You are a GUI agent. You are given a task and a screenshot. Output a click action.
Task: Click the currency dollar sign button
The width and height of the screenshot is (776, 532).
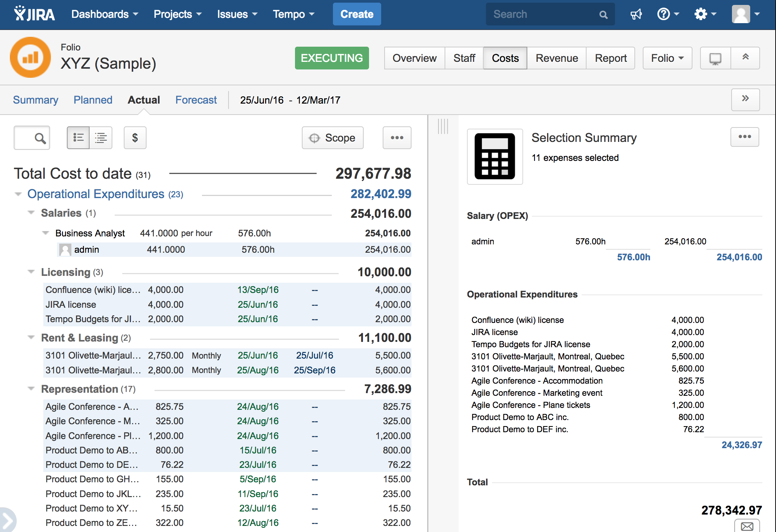tap(135, 138)
